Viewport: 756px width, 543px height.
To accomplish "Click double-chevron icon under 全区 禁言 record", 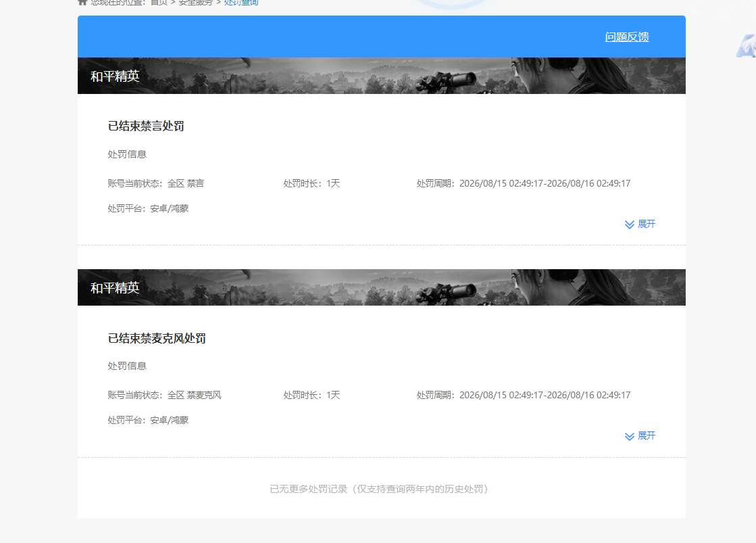I will coord(629,225).
